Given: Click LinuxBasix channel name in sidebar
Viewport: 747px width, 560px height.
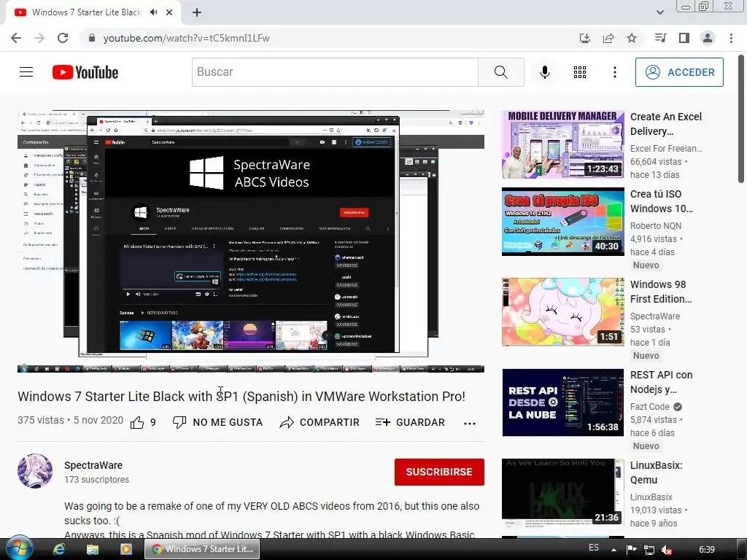Looking at the screenshot, I should 651,497.
